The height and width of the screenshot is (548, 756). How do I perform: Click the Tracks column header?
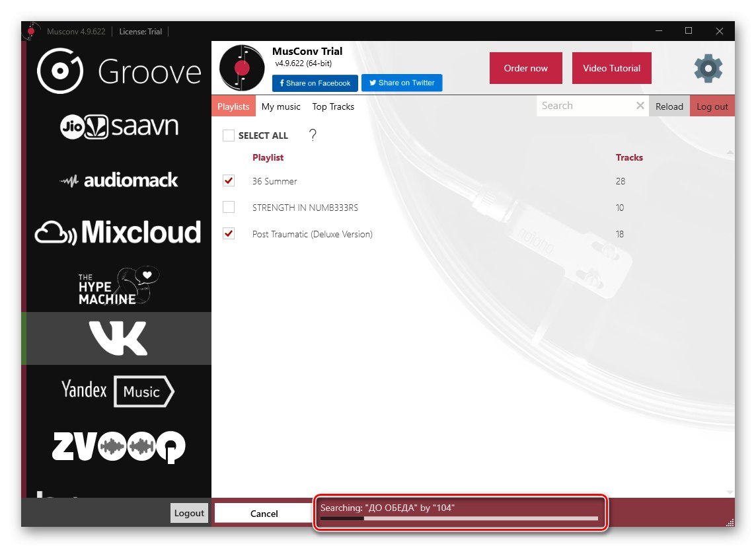point(628,158)
